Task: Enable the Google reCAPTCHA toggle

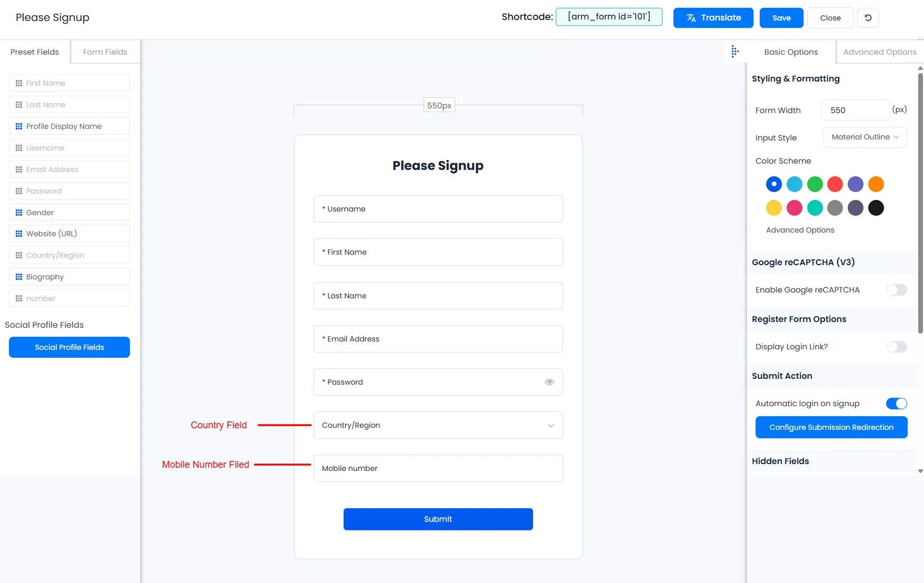Action: click(x=896, y=290)
